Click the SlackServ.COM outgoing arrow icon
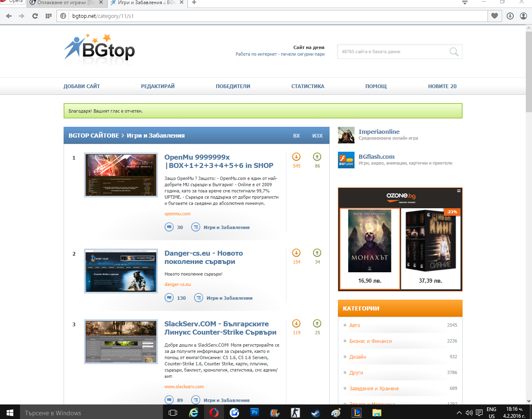 pos(317,323)
